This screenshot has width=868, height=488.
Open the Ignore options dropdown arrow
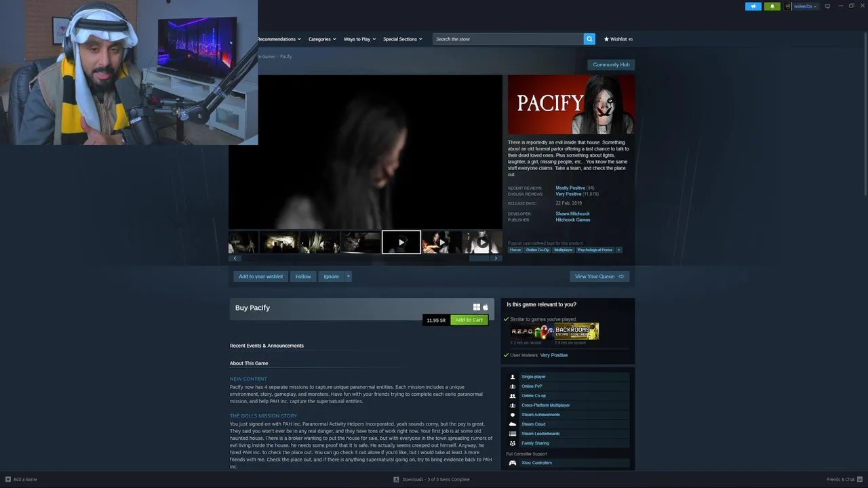[348, 277]
